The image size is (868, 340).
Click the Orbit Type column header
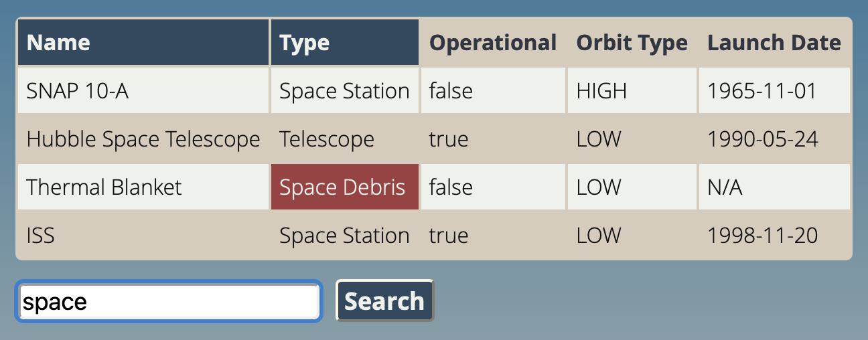[x=632, y=43]
